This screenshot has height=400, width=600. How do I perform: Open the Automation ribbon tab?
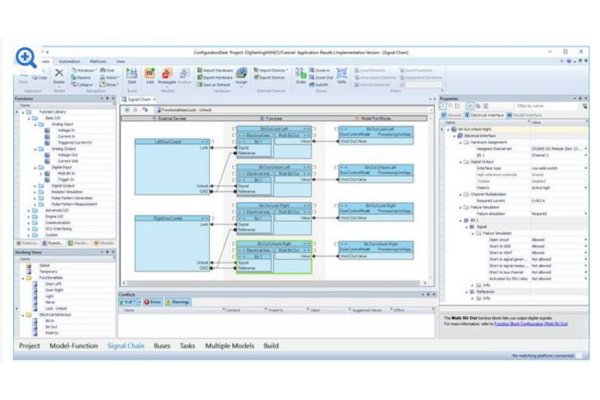pyautogui.click(x=69, y=61)
